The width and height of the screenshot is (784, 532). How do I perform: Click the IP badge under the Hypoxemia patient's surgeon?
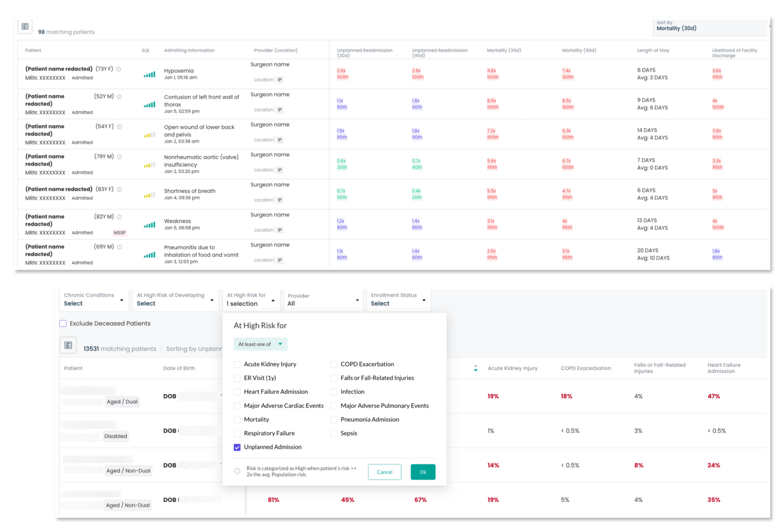(x=279, y=80)
